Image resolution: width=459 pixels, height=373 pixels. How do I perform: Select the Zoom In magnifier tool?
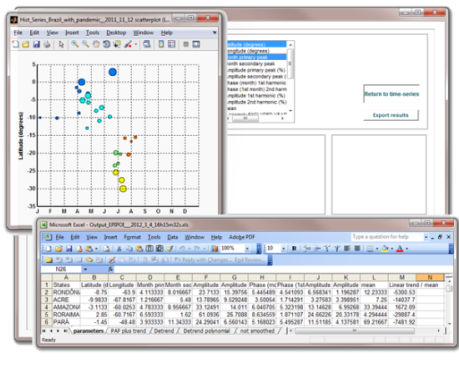75,44
